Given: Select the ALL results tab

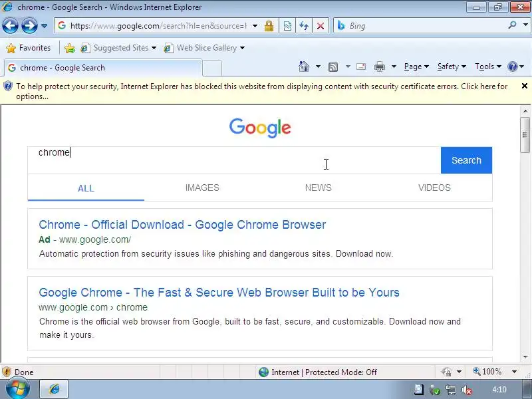Looking at the screenshot, I should coord(86,188).
